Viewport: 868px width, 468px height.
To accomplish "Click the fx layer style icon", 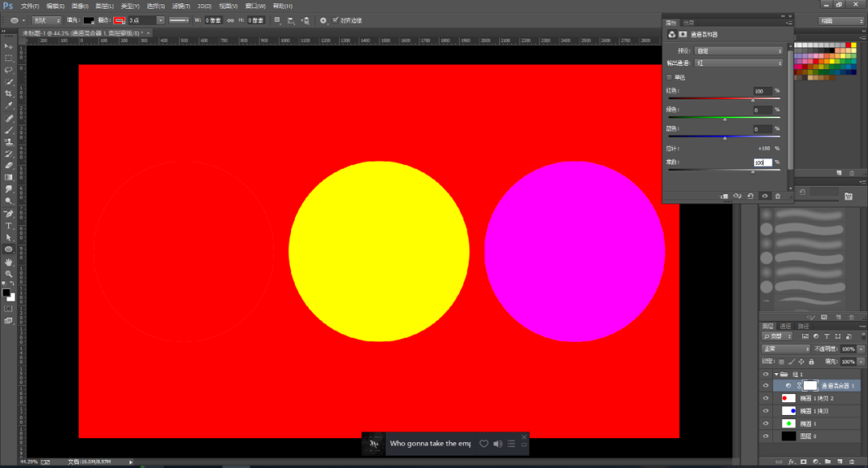I will point(792,462).
